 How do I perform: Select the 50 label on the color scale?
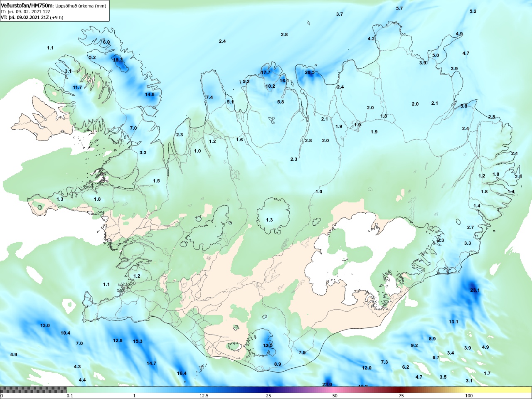click(335, 396)
